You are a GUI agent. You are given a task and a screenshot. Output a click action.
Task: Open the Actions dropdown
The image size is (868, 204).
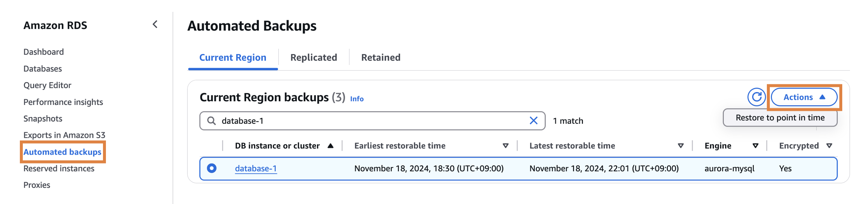804,97
